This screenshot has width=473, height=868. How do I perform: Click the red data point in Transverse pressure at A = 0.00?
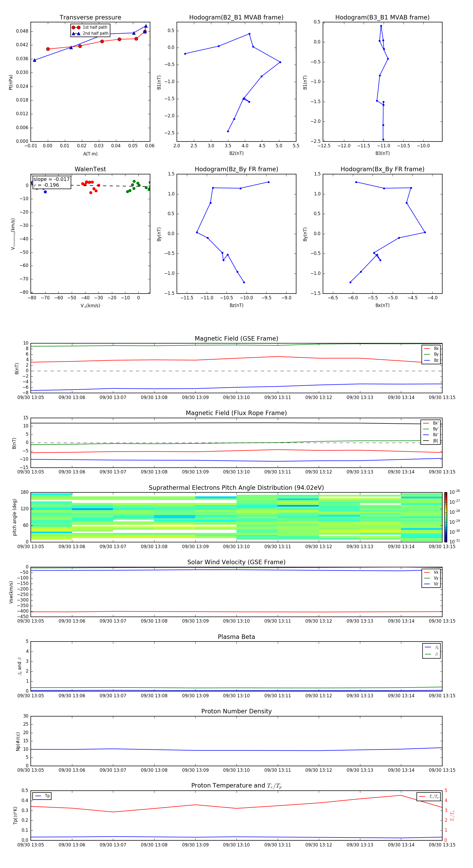(48, 49)
